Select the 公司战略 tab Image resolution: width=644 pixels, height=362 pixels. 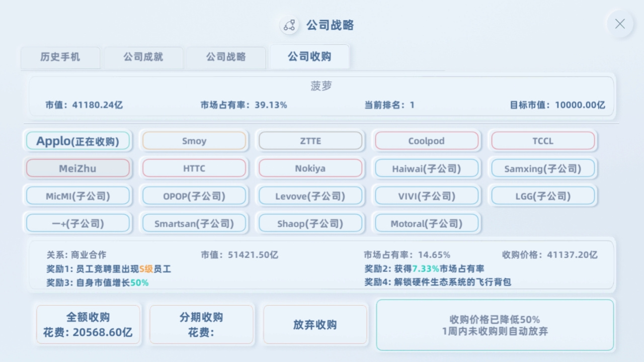coord(226,57)
